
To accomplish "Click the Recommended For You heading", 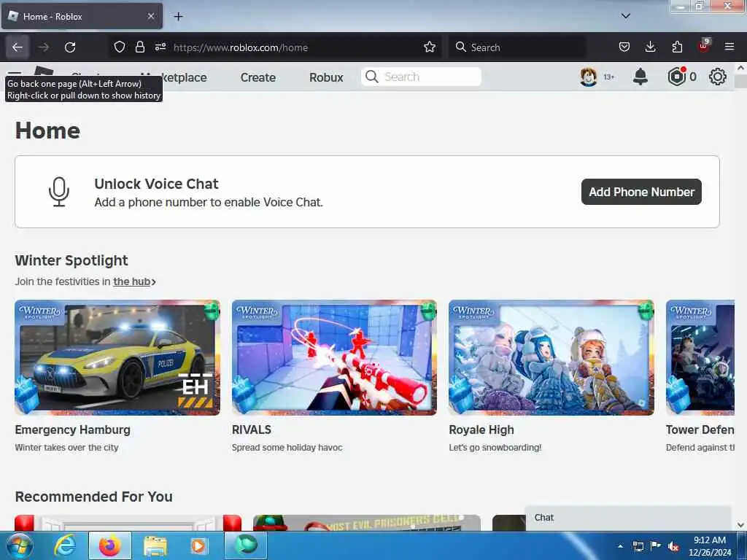I will [x=94, y=497].
